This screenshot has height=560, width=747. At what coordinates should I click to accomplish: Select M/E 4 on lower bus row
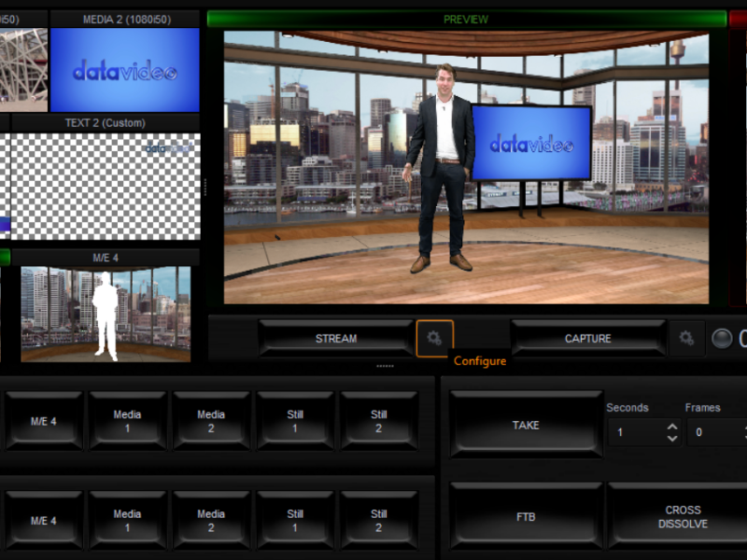pos(44,521)
